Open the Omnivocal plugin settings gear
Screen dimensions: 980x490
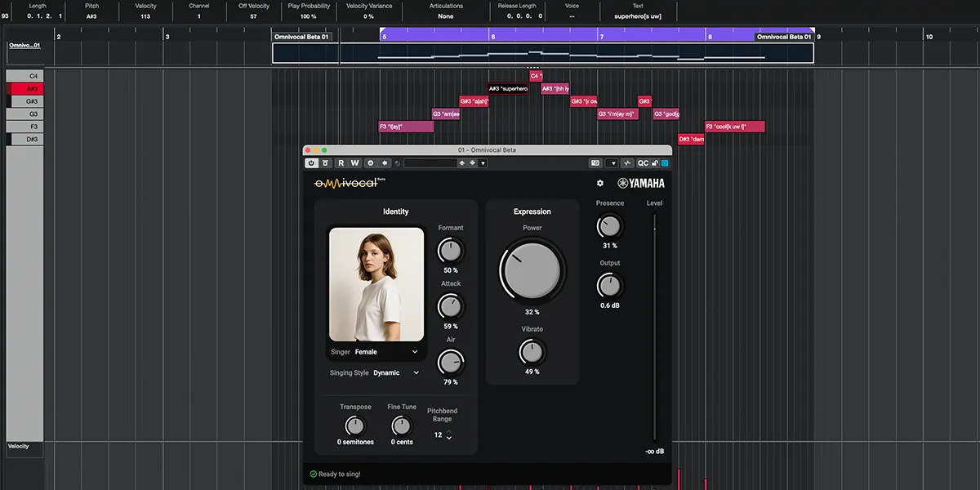pyautogui.click(x=600, y=183)
